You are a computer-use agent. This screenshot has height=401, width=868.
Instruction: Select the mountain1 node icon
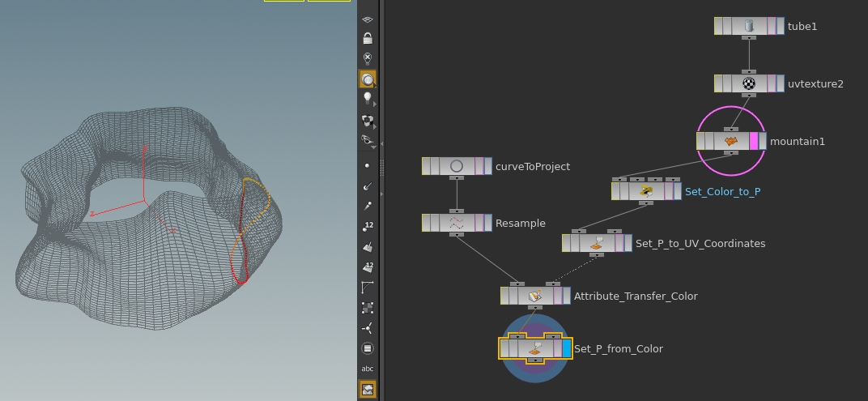[x=731, y=141]
